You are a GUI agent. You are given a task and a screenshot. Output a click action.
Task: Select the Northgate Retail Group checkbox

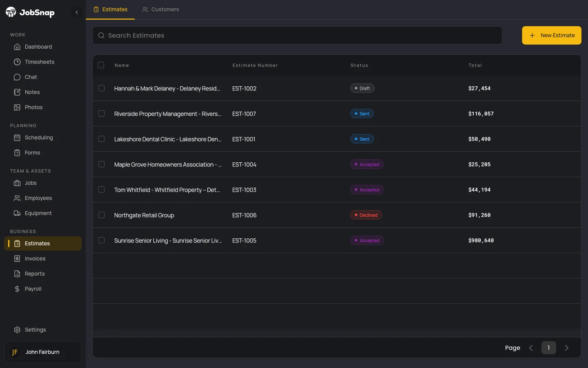(x=102, y=215)
